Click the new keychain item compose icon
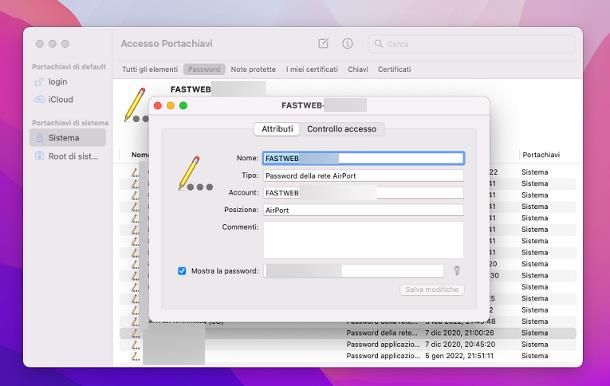This screenshot has width=610, height=386. point(323,43)
